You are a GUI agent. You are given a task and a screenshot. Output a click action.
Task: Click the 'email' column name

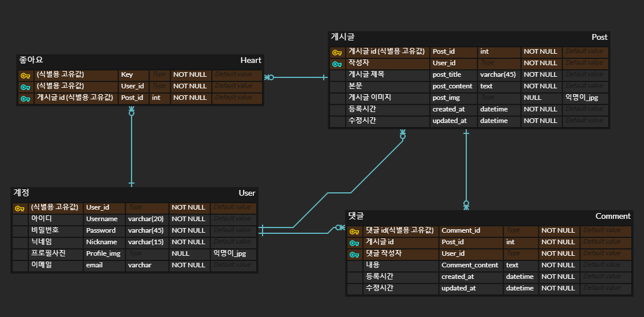(x=94, y=265)
